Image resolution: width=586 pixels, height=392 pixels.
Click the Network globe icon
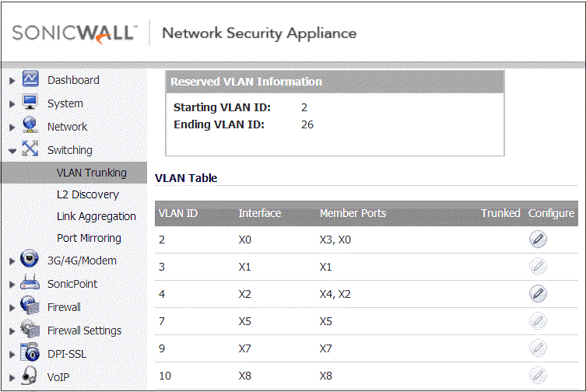(x=30, y=125)
